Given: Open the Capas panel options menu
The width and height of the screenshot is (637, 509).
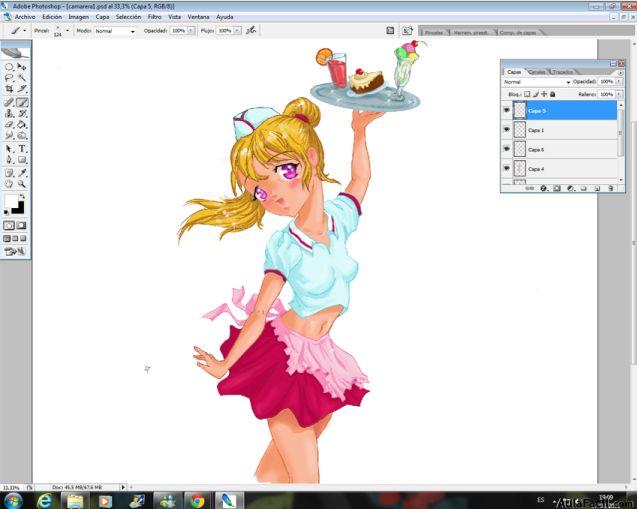Looking at the screenshot, I should point(620,72).
